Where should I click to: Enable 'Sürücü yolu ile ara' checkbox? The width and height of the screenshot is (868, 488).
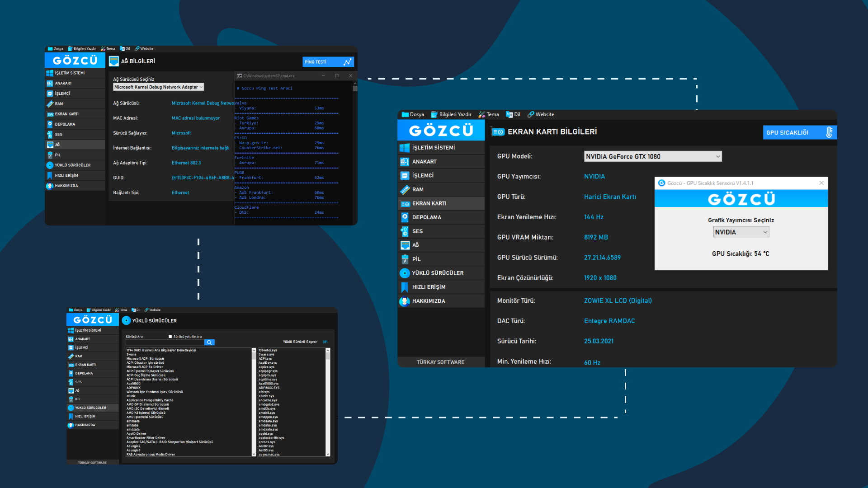[x=170, y=337]
